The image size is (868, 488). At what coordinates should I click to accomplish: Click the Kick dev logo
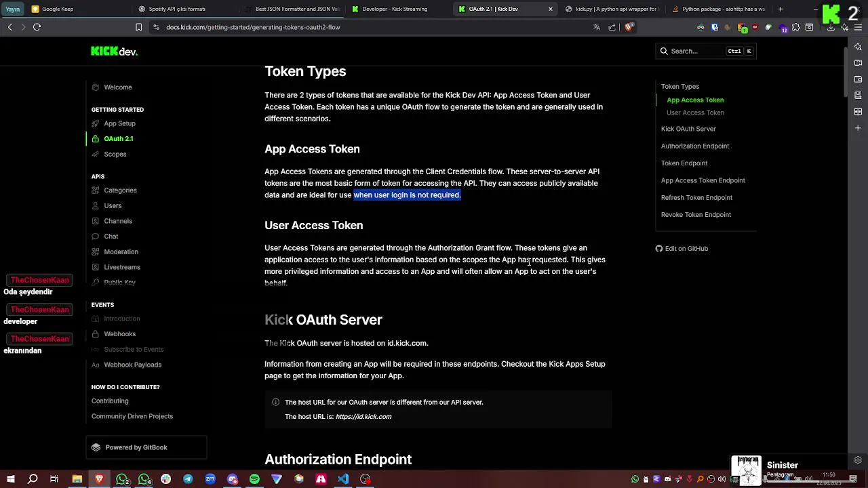coord(114,51)
